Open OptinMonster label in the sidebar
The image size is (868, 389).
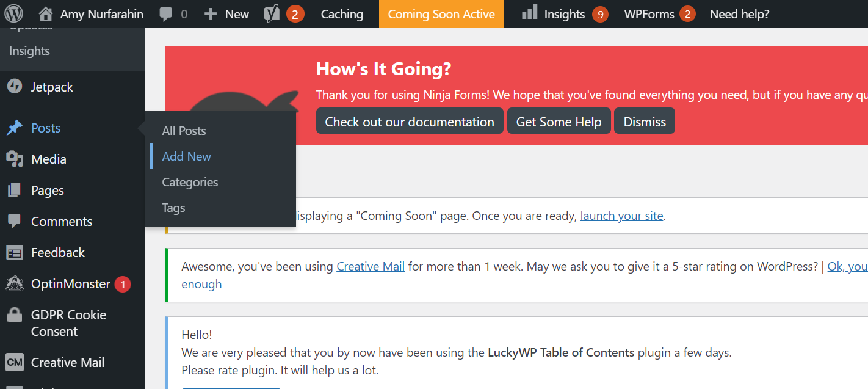click(x=71, y=284)
